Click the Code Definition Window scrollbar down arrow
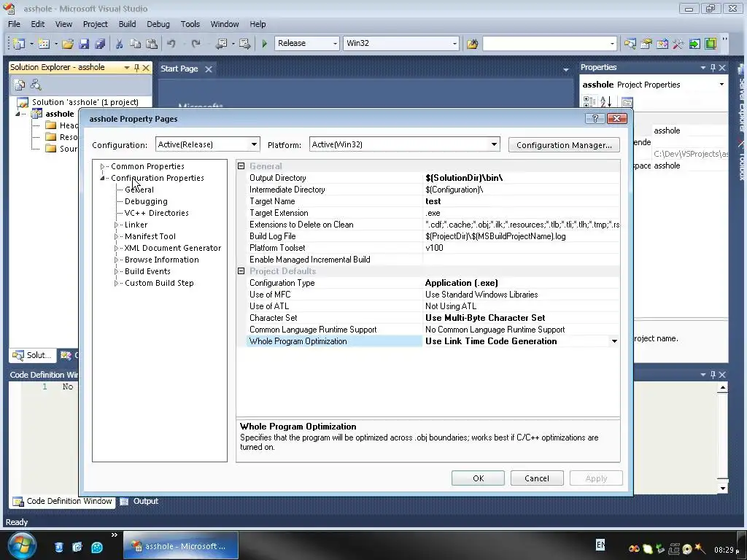The image size is (747, 560). pyautogui.click(x=723, y=488)
